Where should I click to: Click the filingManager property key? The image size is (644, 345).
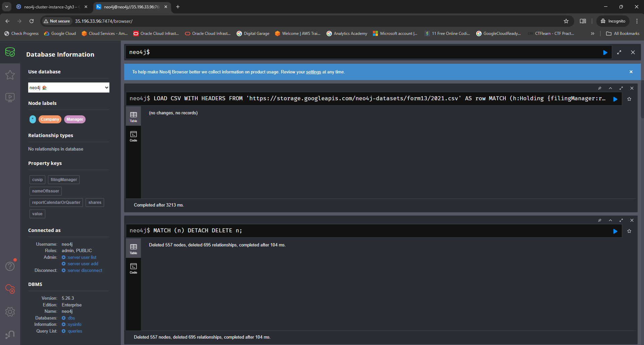(64, 180)
